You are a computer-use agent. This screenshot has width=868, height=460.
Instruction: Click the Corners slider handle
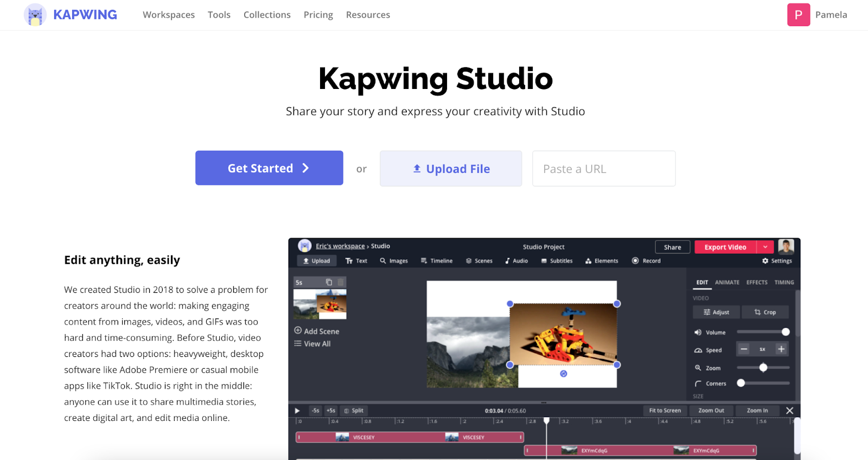[741, 383]
